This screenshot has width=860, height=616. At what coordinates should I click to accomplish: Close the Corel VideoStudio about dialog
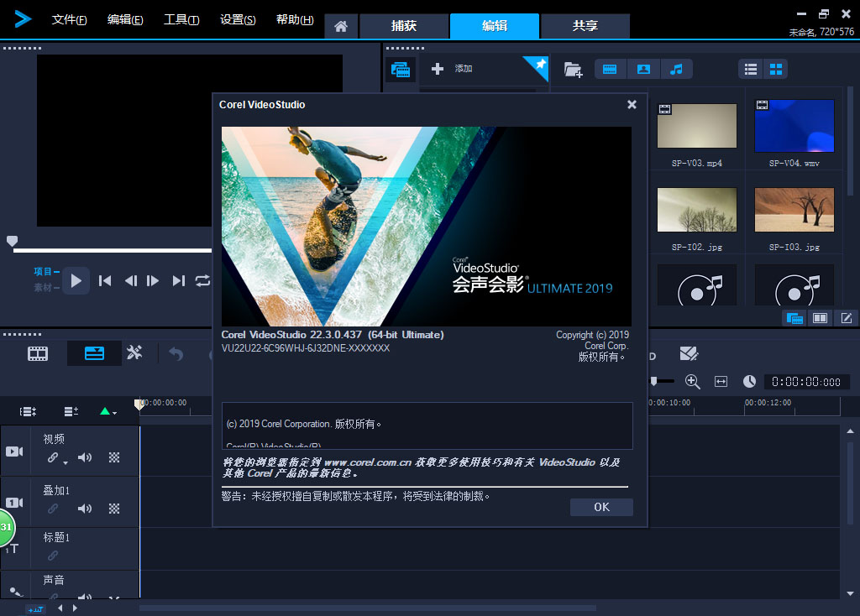coord(632,104)
